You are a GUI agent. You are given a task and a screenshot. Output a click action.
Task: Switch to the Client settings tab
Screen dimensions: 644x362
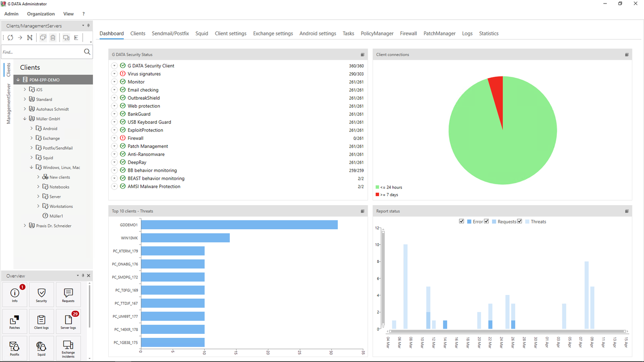tap(231, 34)
